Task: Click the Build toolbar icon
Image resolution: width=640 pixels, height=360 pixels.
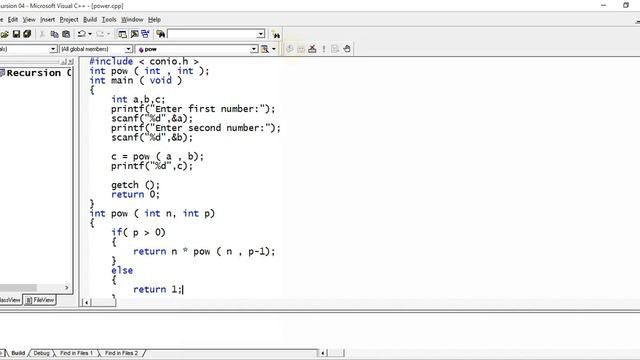Action: tap(301, 49)
